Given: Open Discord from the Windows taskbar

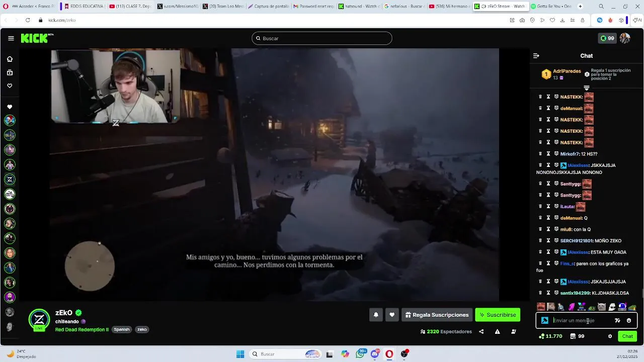Looking at the screenshot, I should [375, 354].
